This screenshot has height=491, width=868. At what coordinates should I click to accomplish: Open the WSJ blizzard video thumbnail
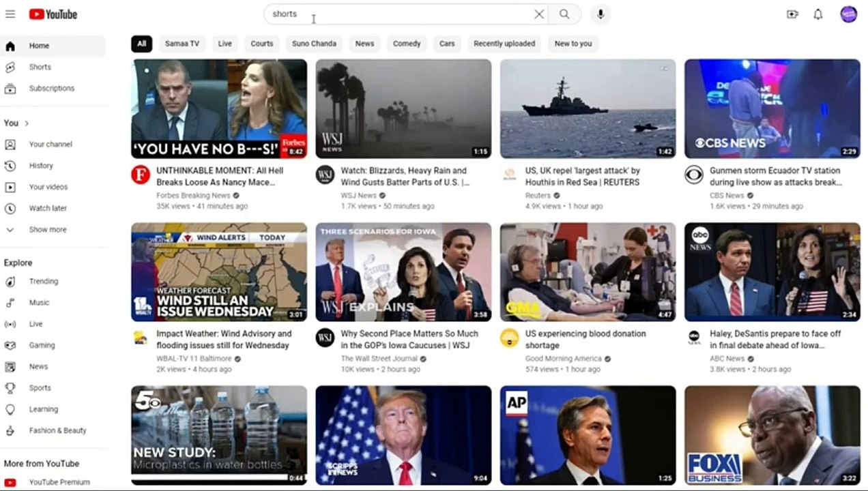tap(403, 108)
